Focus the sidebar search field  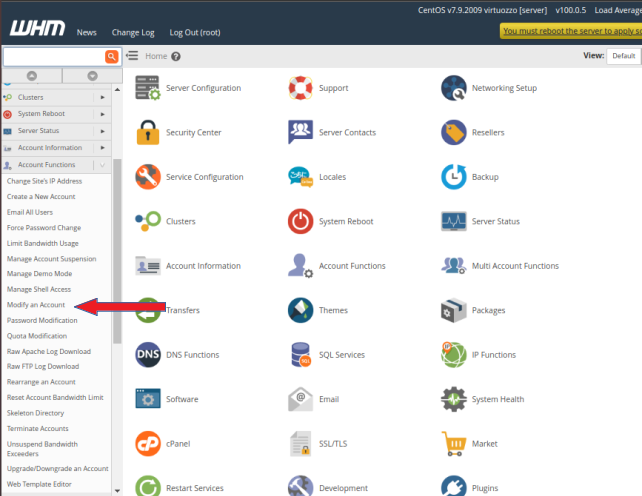pyautogui.click(x=54, y=57)
